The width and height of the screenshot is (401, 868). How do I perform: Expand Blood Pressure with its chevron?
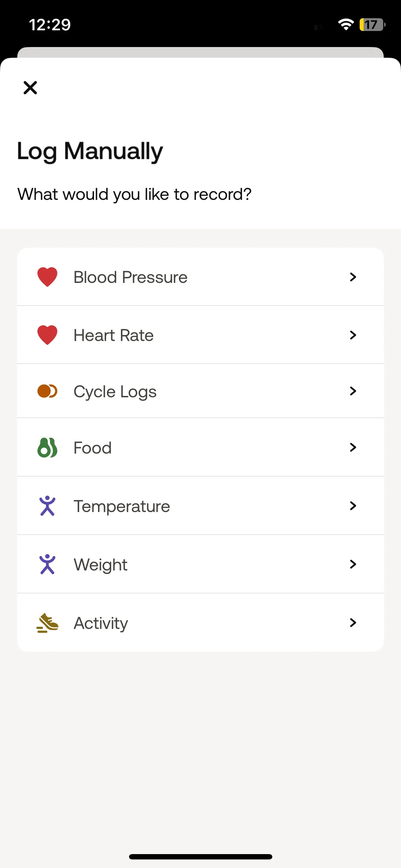(x=353, y=277)
